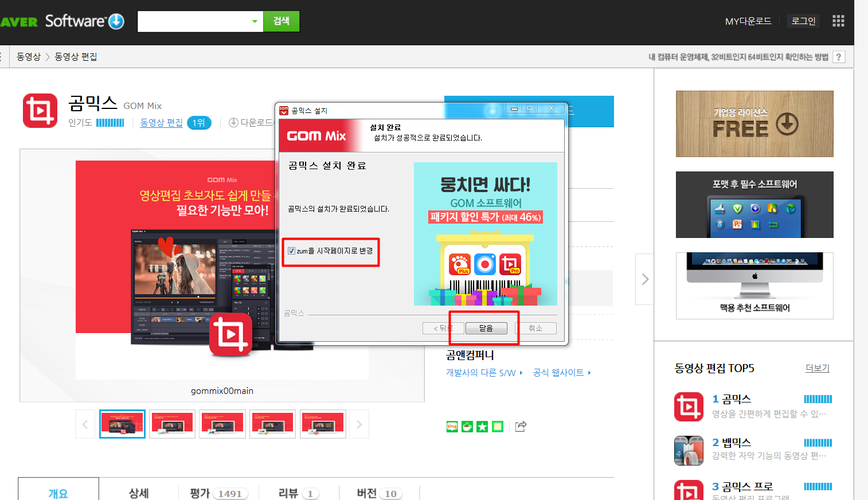Click 더보기 link for TOP5
Screen dimensions: 868x500
point(818,368)
